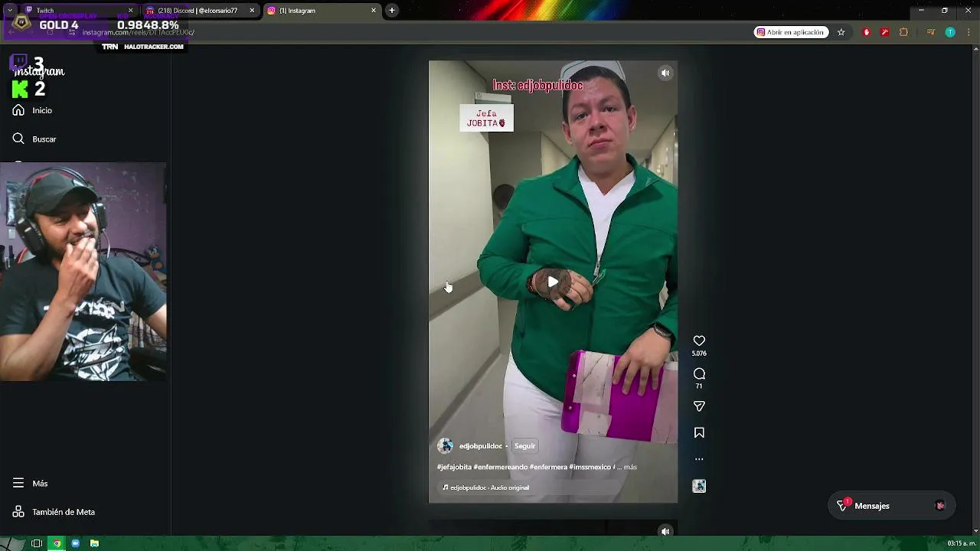Open edjobpulidoc's avatar on the reel

pyautogui.click(x=445, y=446)
